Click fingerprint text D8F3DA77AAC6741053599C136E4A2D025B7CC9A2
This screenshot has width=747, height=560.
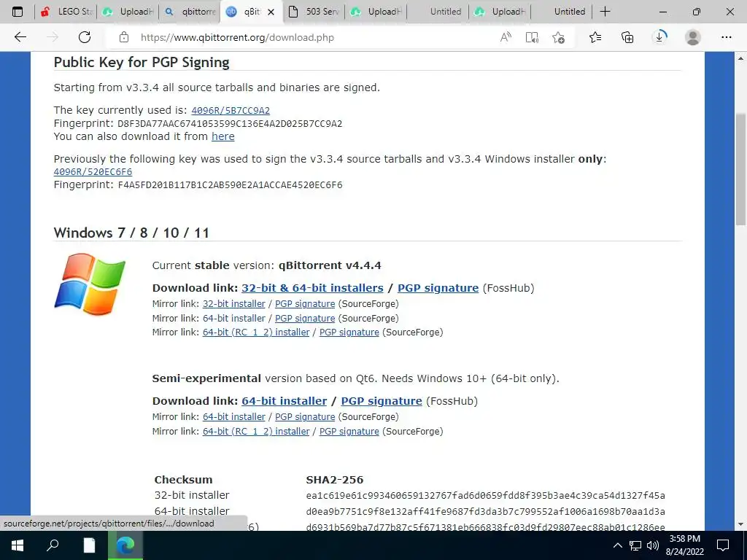230,124
